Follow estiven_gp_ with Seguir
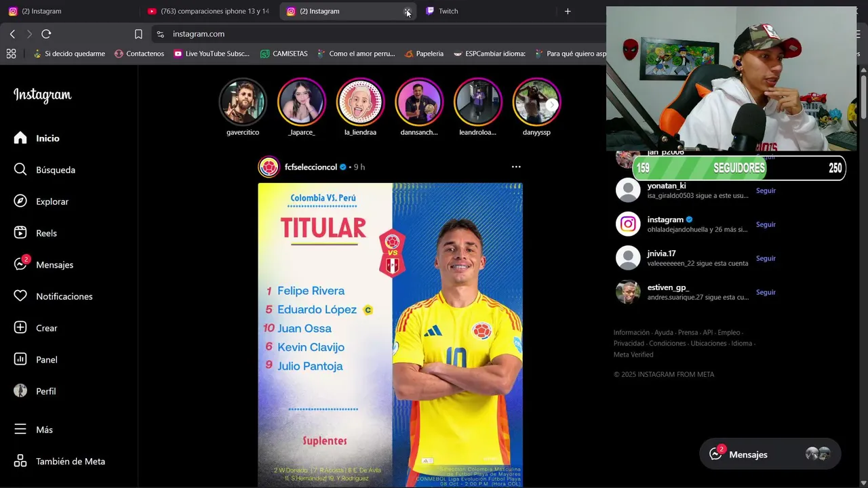This screenshot has height=488, width=868. (766, 292)
